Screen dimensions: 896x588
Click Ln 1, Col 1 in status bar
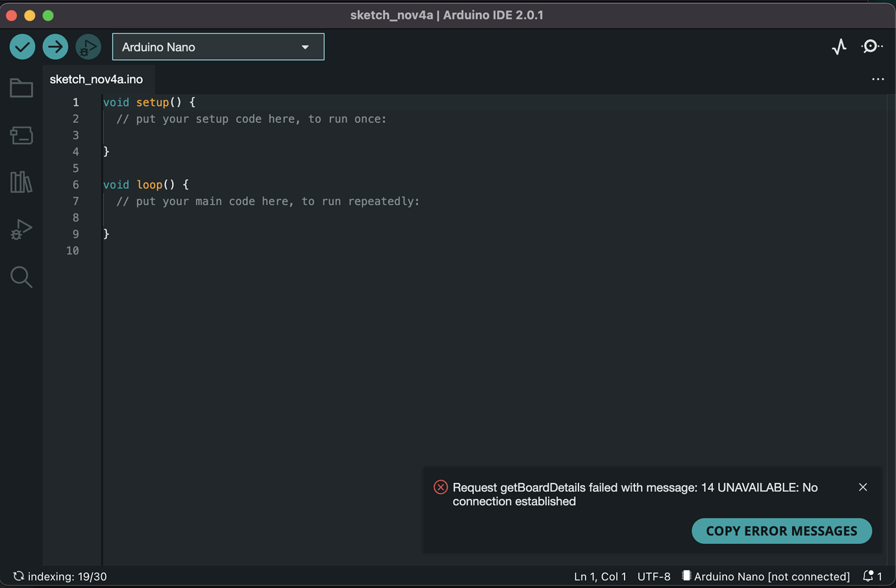point(599,576)
